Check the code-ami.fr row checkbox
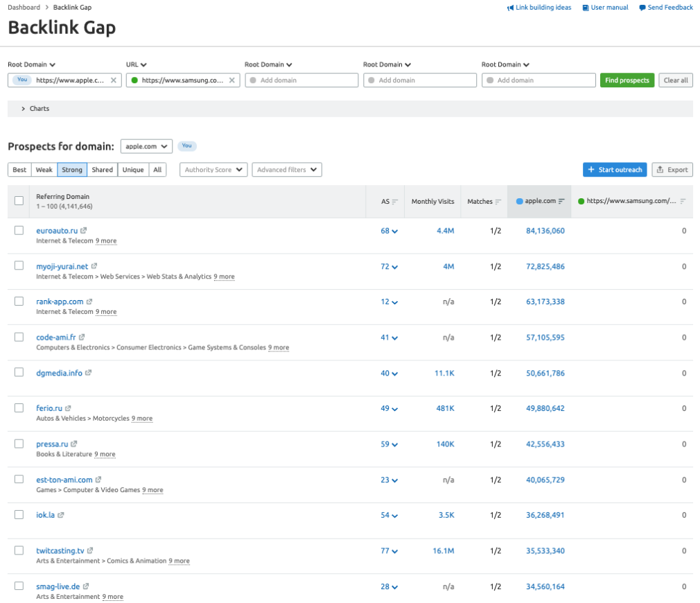This screenshot has width=700, height=603. [19, 337]
